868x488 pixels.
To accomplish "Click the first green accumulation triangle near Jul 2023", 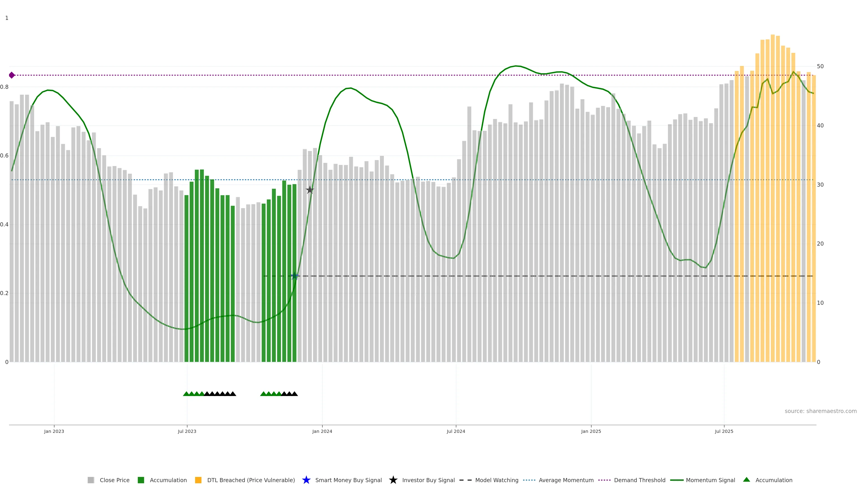I will (x=186, y=394).
